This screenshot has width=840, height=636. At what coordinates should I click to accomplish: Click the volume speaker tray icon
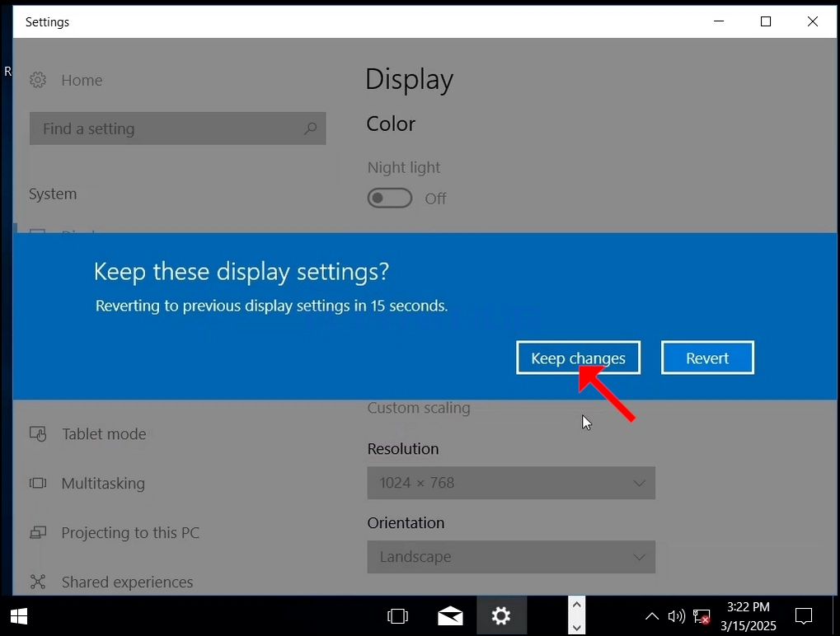click(677, 617)
